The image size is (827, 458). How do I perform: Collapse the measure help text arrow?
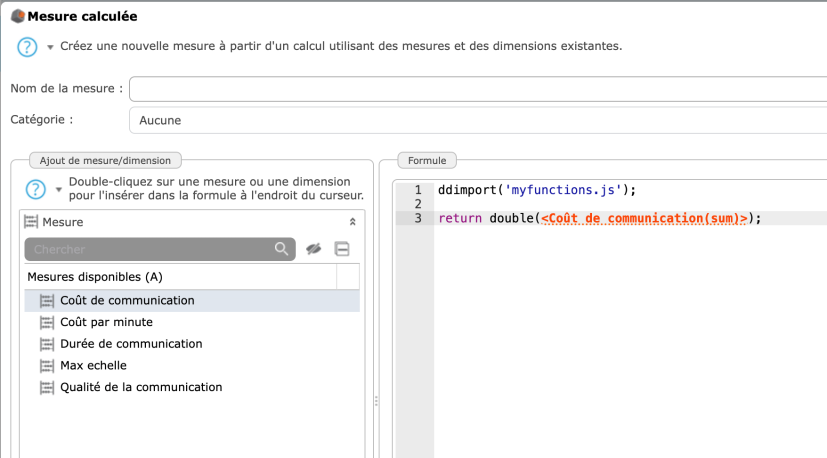[x=59, y=189]
